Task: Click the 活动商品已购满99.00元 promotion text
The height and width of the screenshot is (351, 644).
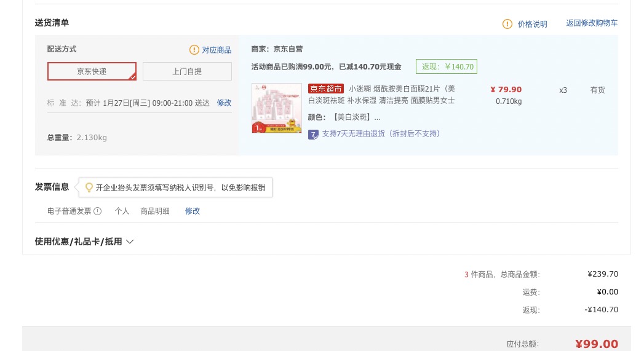Action: tap(326, 67)
